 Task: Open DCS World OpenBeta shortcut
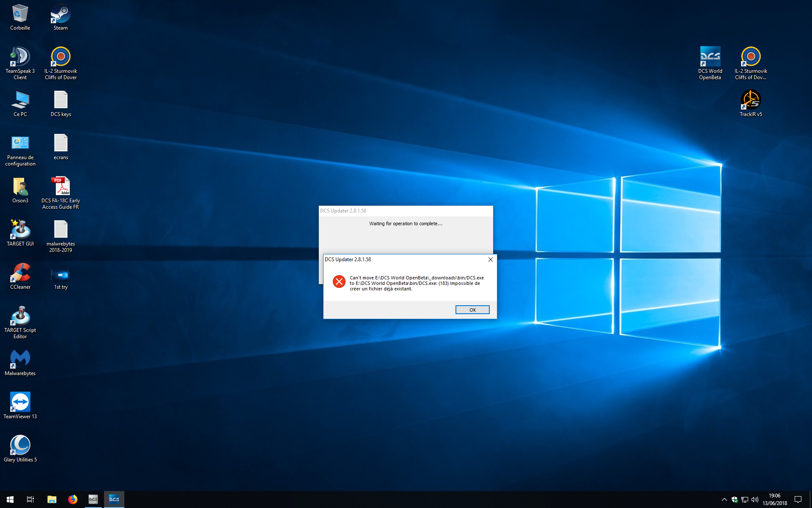coord(710,63)
